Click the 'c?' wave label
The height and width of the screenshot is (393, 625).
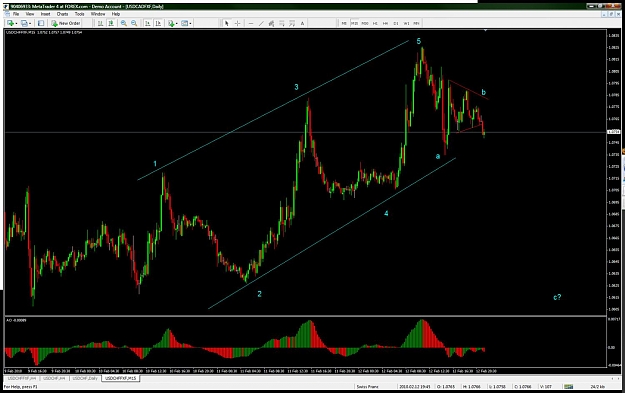[x=557, y=297]
